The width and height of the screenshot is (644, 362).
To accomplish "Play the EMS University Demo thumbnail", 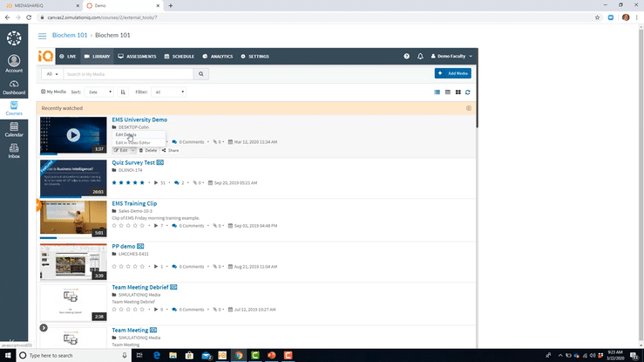I will (x=73, y=135).
